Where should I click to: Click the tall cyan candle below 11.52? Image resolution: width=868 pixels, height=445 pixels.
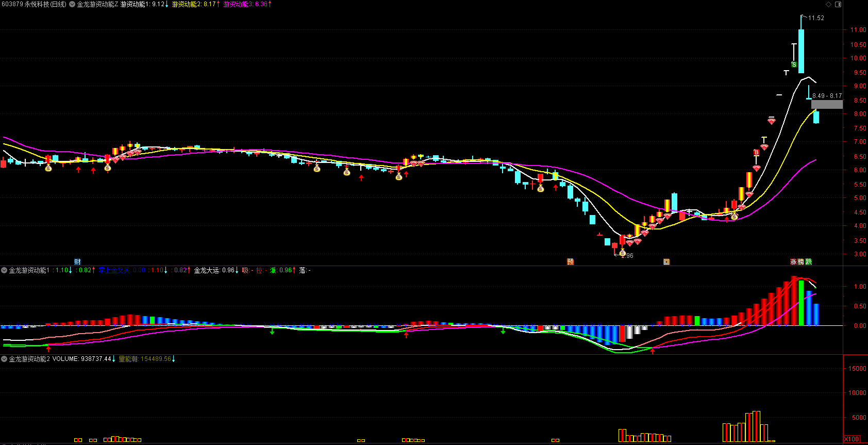point(801,51)
